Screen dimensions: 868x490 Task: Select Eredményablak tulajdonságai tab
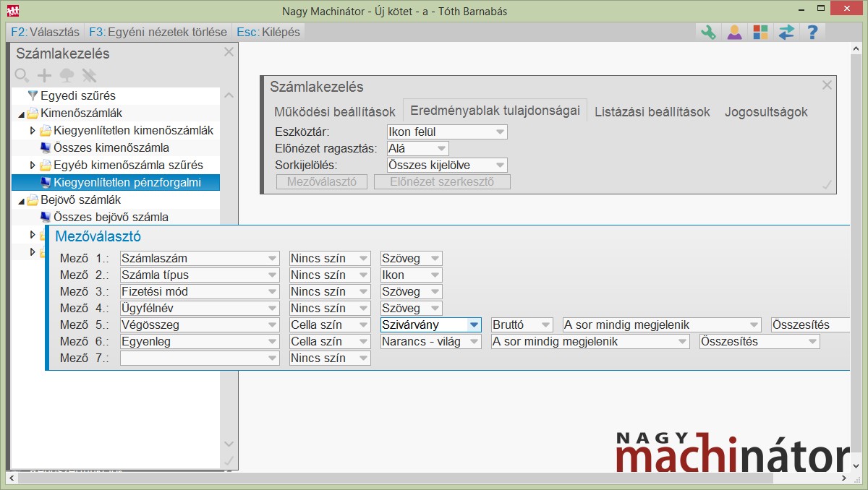coord(495,111)
